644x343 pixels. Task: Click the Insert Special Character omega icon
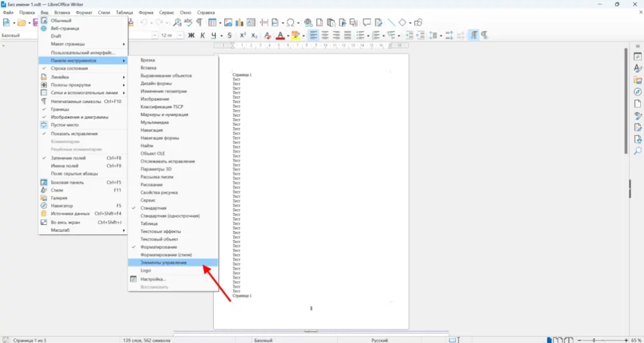coord(291,22)
